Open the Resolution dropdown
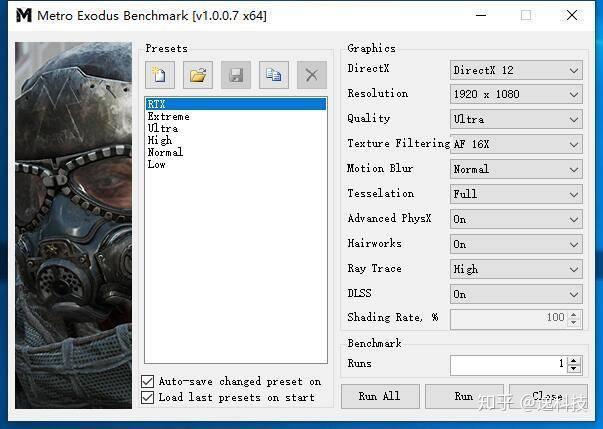 click(x=516, y=95)
